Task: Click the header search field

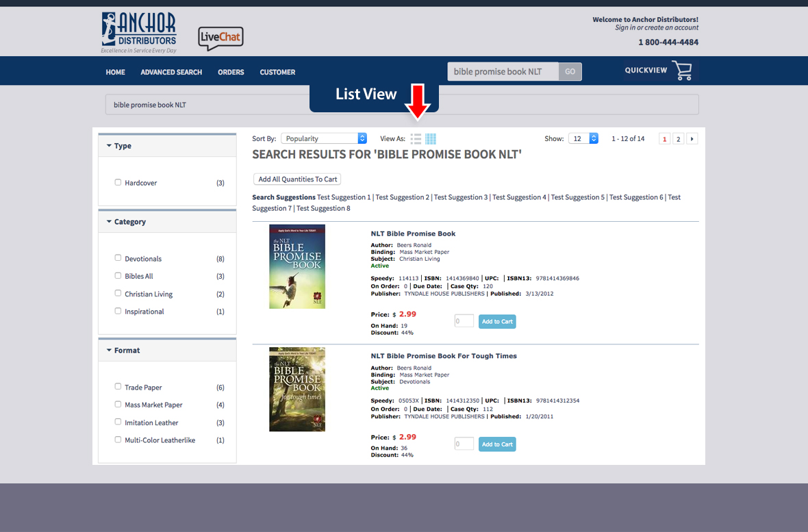Action: (503, 72)
